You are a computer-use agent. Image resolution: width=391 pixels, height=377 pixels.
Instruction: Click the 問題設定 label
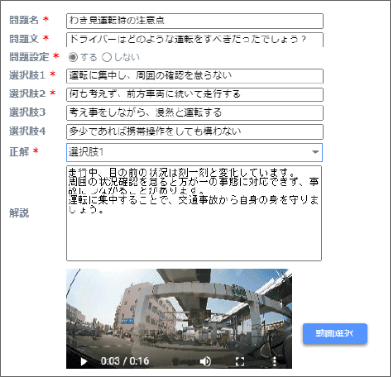pos(29,57)
